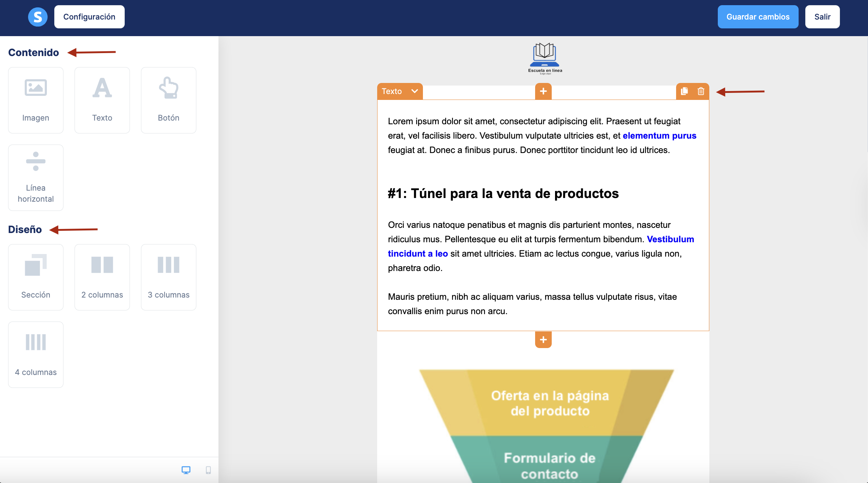Click the elementum purus link
The height and width of the screenshot is (483, 868).
(x=659, y=136)
